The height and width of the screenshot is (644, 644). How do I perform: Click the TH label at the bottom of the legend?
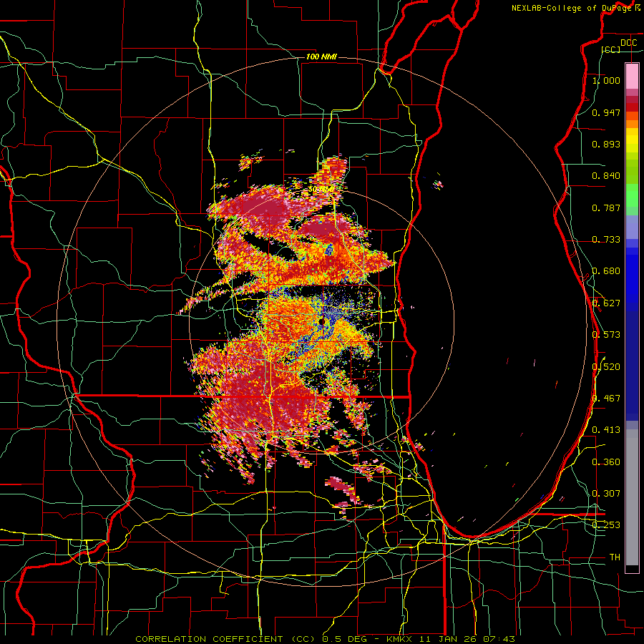(x=615, y=557)
